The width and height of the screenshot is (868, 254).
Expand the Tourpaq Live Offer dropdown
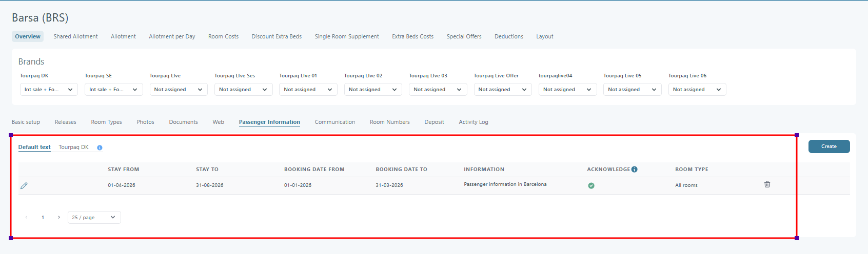click(502, 90)
